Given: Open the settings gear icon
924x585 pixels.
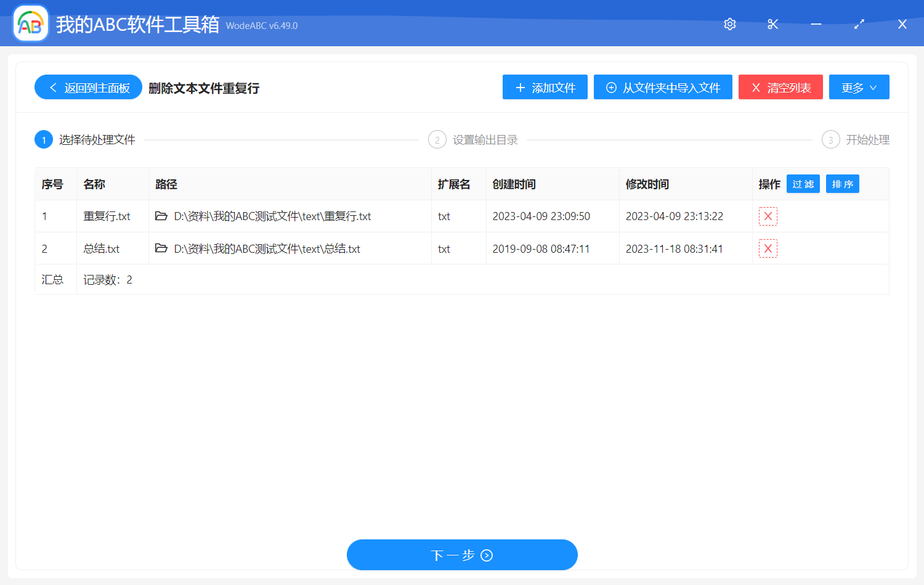Looking at the screenshot, I should click(x=729, y=24).
